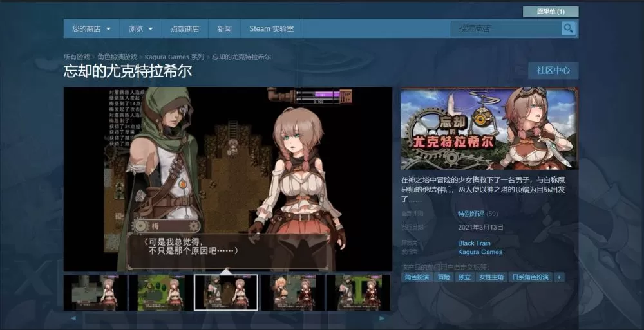Click the game header capsule image
Screen dimensions: 644x330
[489, 129]
